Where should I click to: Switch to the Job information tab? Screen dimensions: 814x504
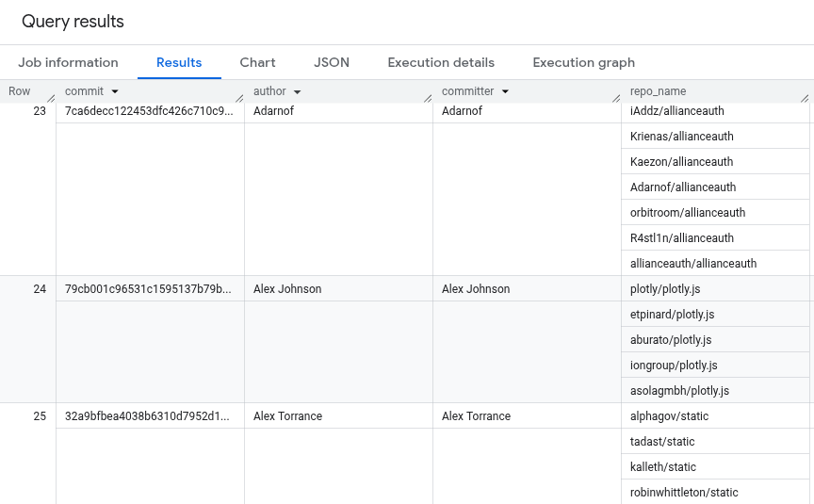(x=68, y=62)
